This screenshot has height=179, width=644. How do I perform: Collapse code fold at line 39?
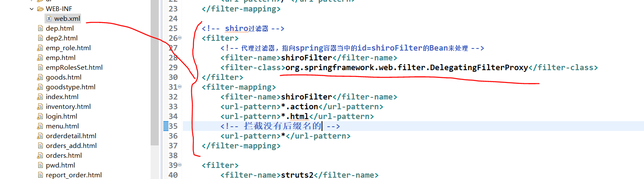pos(180,165)
